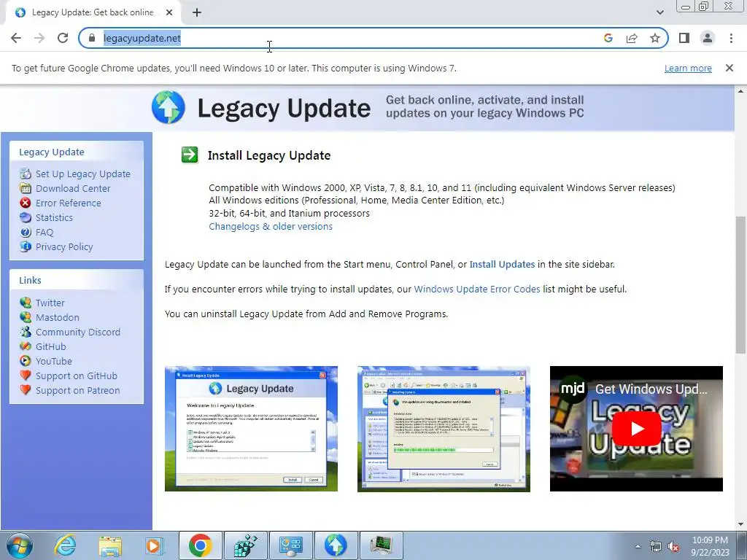
Task: Click the muted volume tray icon
Action: pyautogui.click(x=673, y=547)
